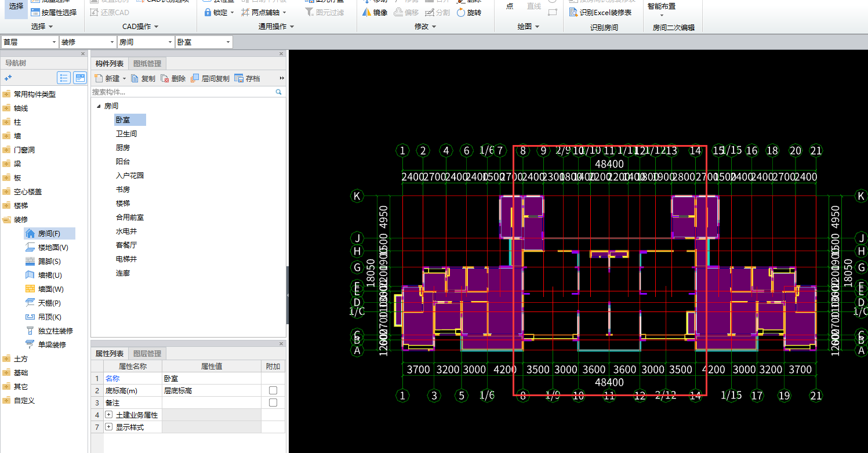868x453 pixels.
Task: Select 厨房 in component list
Action: tap(123, 148)
